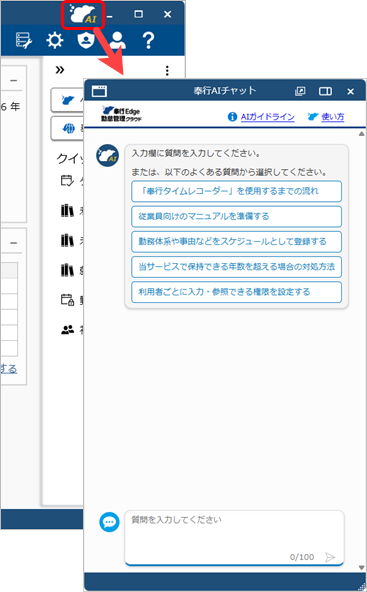Click the blue speech bubble icon

[109, 522]
